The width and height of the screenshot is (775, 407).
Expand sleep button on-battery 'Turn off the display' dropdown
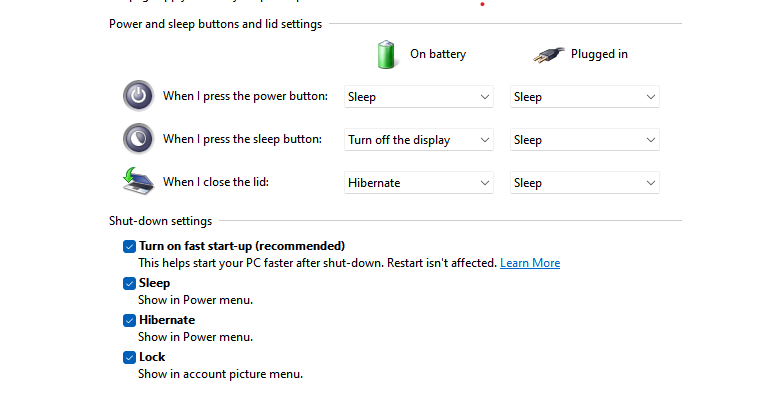tap(418, 140)
